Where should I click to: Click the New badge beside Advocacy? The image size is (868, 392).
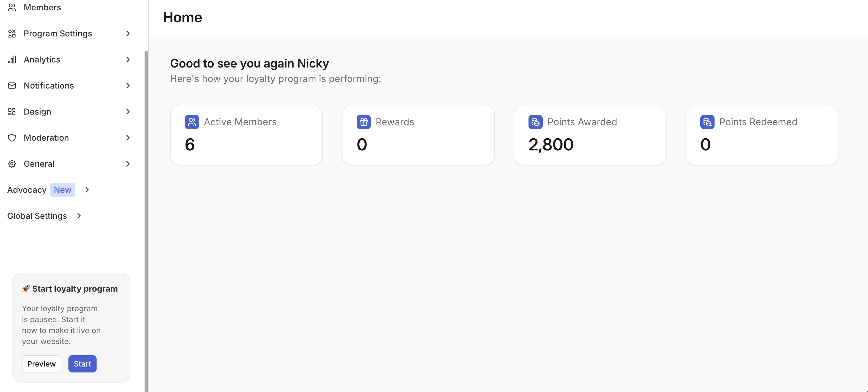(x=63, y=190)
